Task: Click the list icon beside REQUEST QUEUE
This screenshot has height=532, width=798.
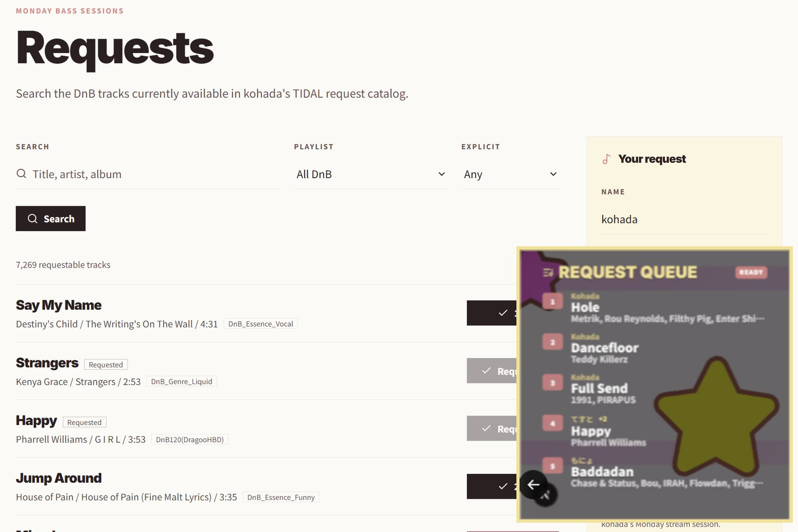Action: (x=547, y=272)
